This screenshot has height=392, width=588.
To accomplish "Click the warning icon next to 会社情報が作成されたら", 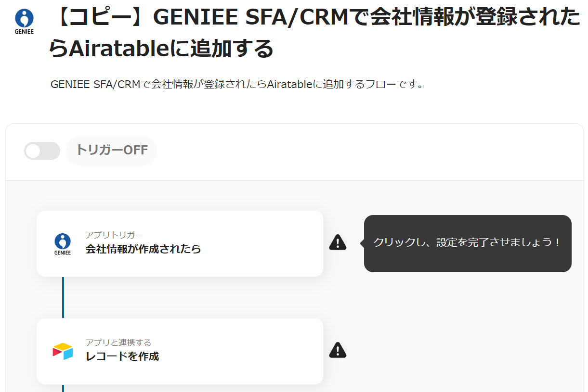I will [338, 242].
